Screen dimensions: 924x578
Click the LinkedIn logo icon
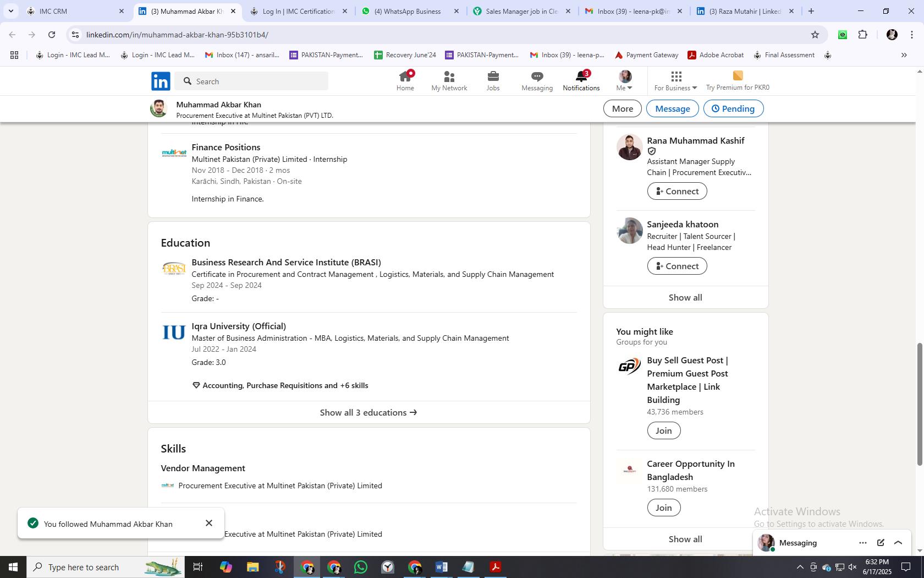point(161,81)
